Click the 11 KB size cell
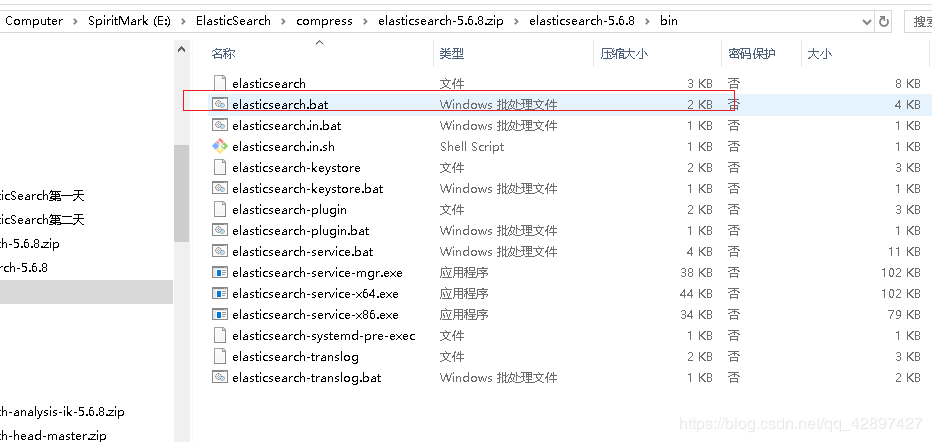Screen dimensions: 932x442 click(904, 251)
